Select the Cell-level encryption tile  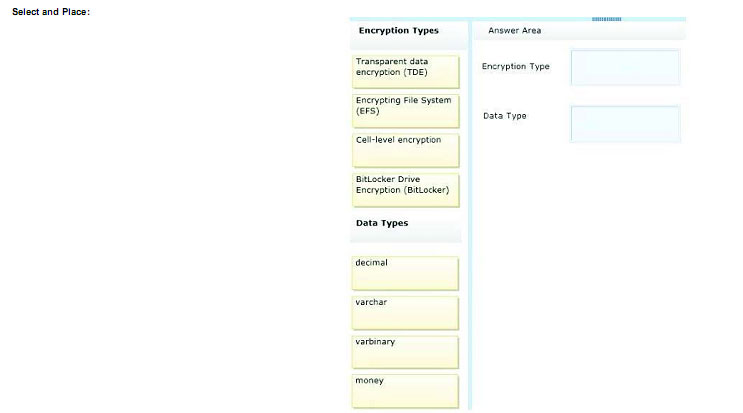tap(406, 150)
